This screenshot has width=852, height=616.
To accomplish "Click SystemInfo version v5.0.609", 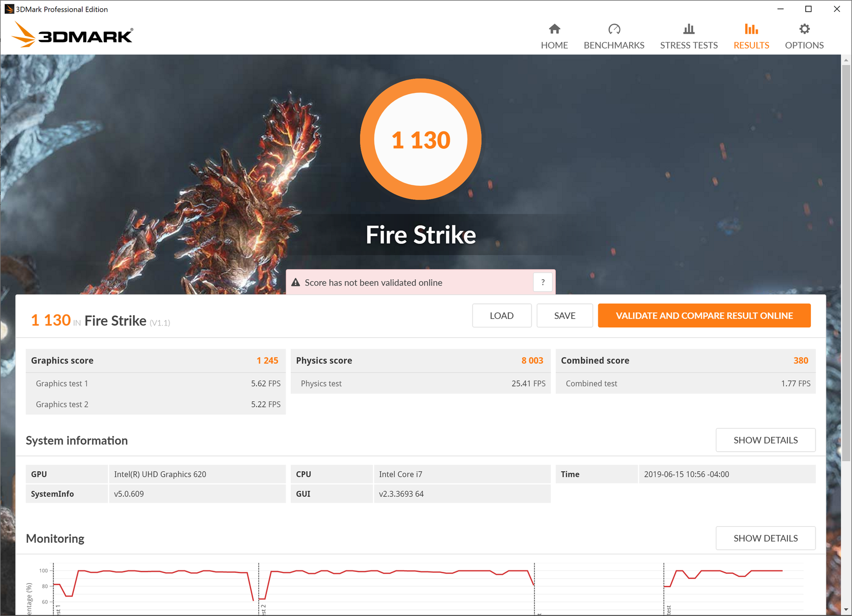I will coord(129,494).
